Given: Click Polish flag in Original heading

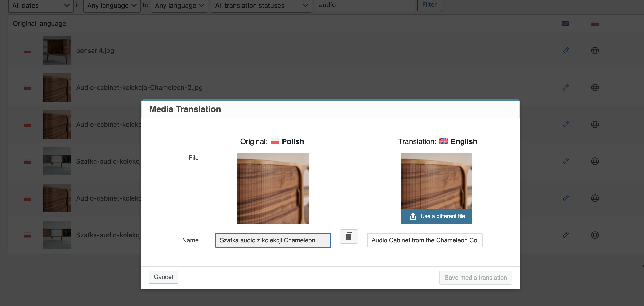Looking at the screenshot, I should [275, 141].
